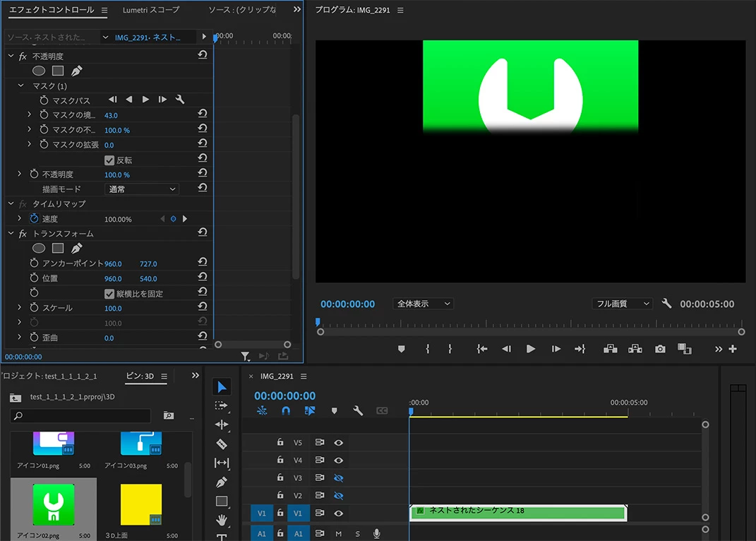Pick pen mask tool under トランスフォーム
The width and height of the screenshot is (756, 541).
tap(77, 248)
